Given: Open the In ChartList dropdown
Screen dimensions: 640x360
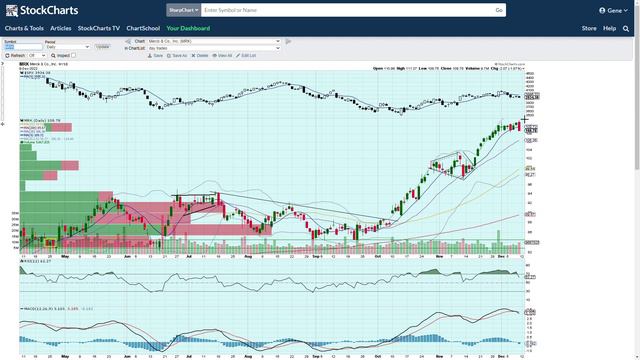Looking at the screenshot, I should (x=214, y=48).
